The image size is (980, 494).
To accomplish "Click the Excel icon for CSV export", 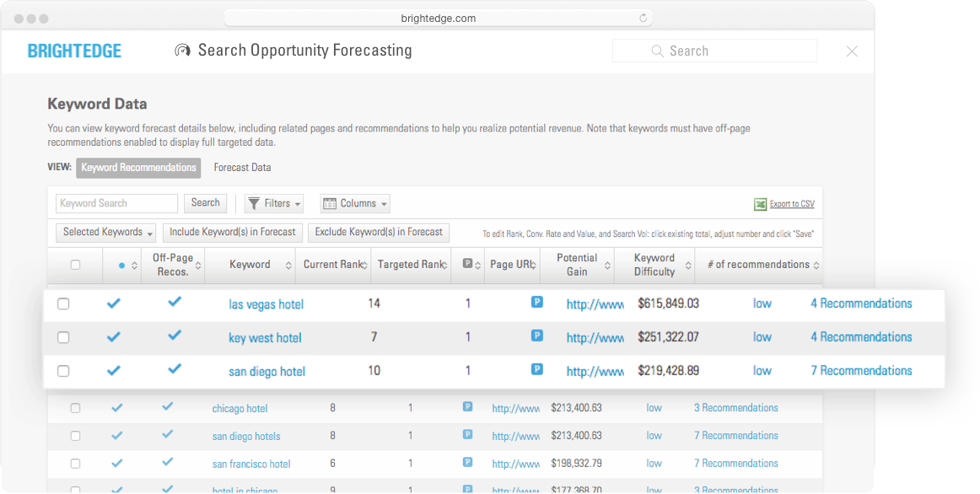I will 760,204.
